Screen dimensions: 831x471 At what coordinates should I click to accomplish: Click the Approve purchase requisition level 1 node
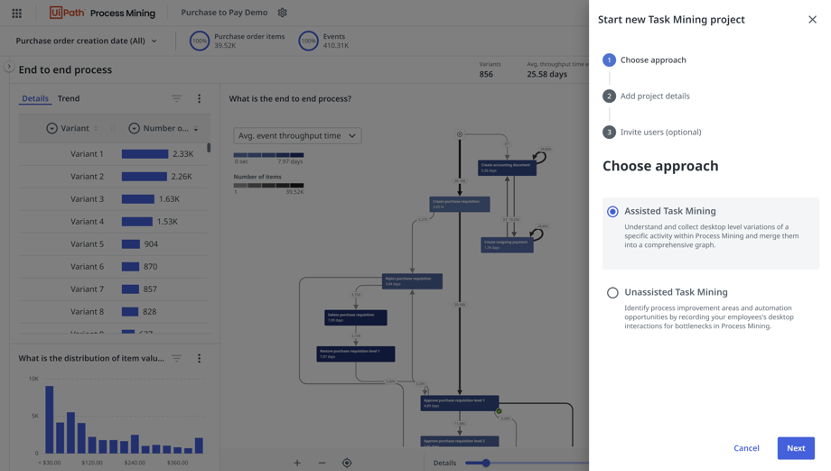459,403
